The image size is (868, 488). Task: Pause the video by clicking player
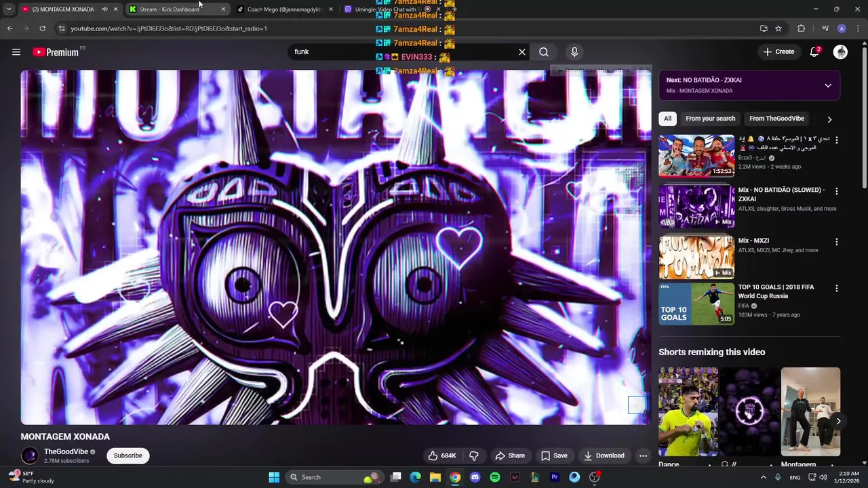click(x=336, y=247)
